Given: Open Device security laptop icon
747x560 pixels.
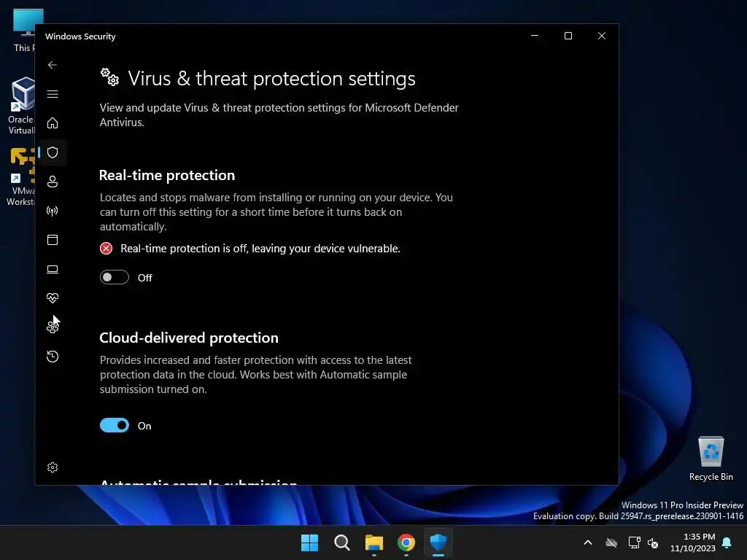Looking at the screenshot, I should tap(53, 269).
